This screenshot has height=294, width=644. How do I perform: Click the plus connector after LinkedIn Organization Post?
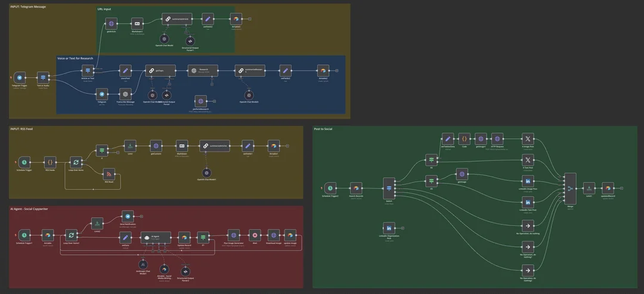pyautogui.click(x=402, y=228)
